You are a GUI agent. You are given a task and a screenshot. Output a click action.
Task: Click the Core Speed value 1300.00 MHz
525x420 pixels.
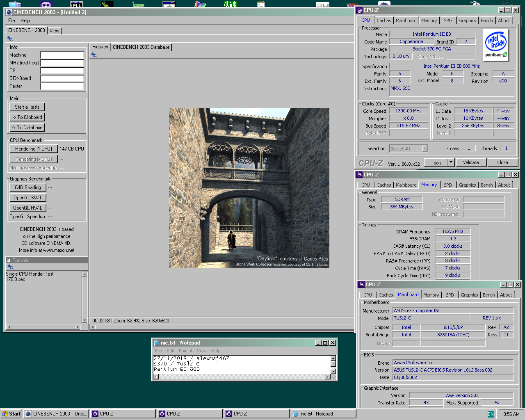(409, 111)
